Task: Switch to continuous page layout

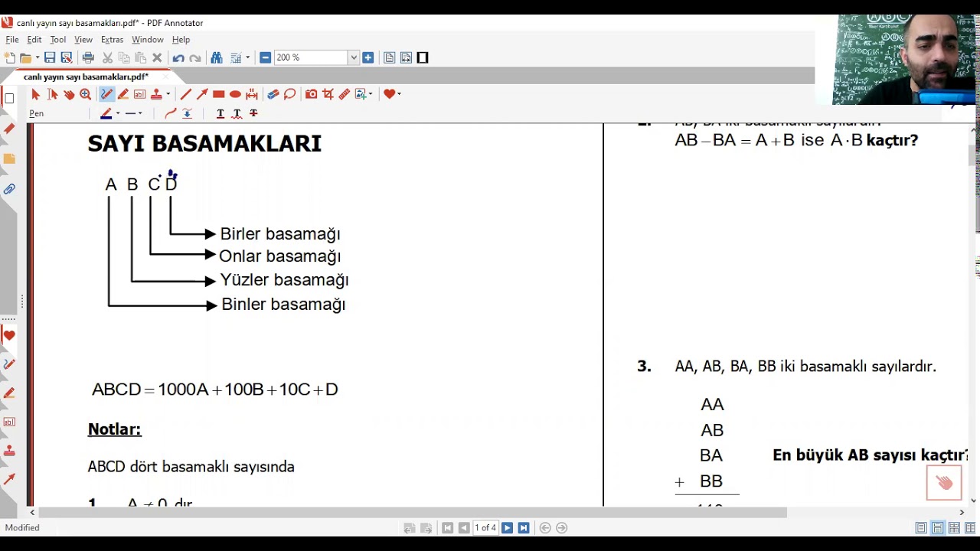Action: [938, 528]
